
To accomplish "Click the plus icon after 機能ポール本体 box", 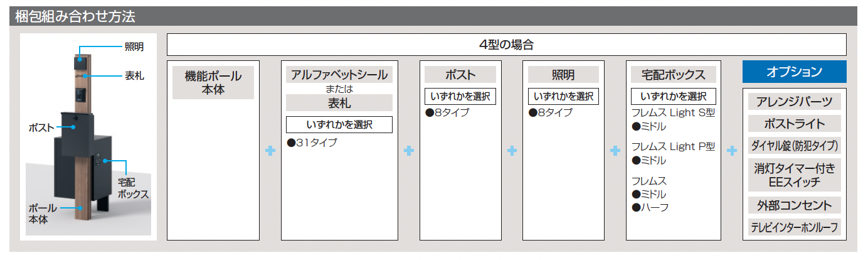I will click(x=270, y=151).
